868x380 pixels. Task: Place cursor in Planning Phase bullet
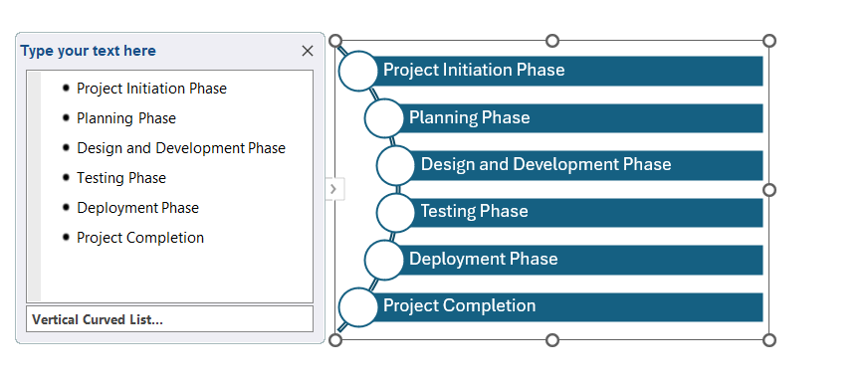126,118
